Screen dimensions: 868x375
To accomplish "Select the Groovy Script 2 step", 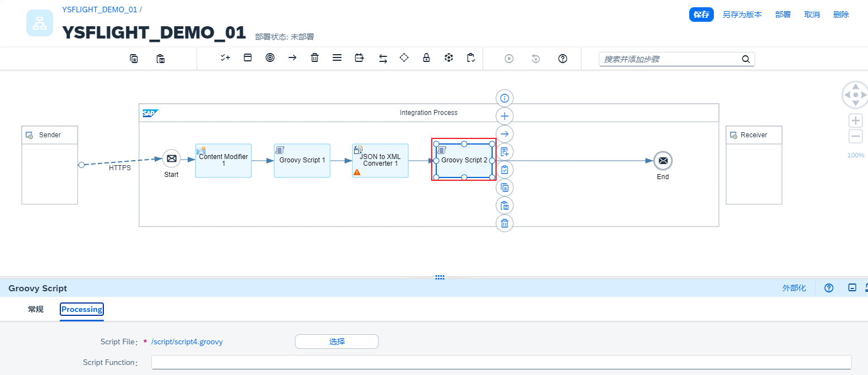I will pos(464,161).
